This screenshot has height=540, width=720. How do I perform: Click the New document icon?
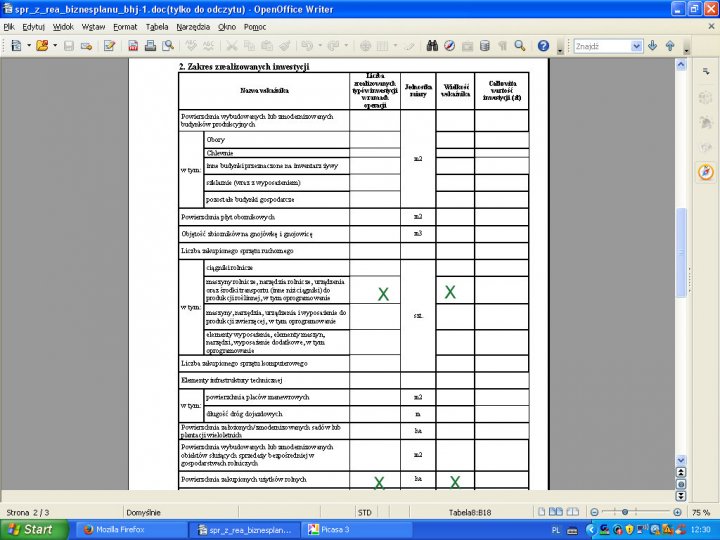coord(15,46)
